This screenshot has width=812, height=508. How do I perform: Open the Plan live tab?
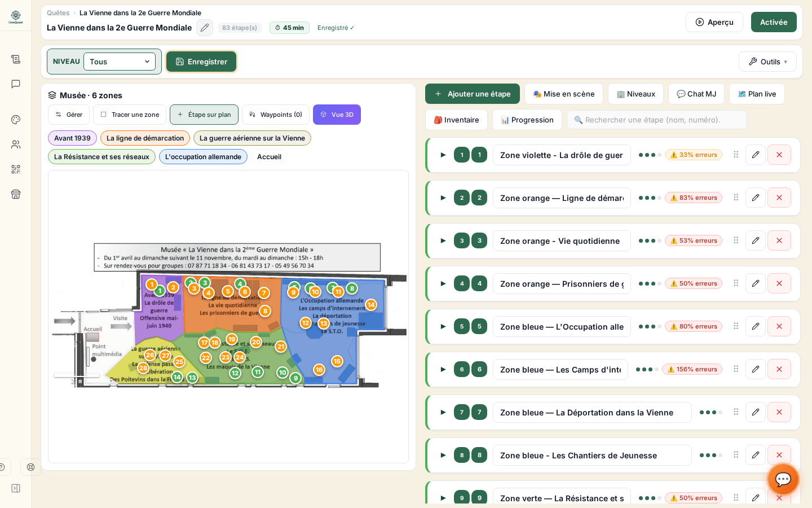(x=757, y=94)
